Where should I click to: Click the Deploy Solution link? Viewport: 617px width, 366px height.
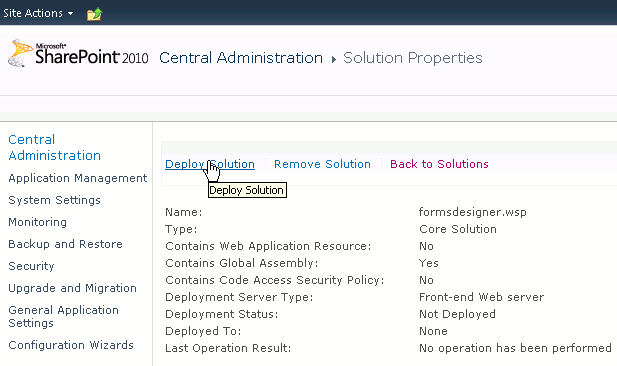point(210,164)
